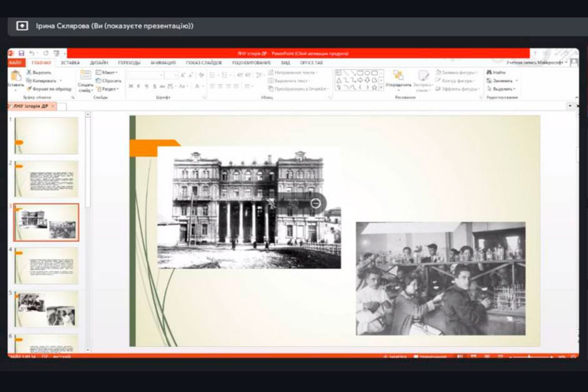Screen dimensions: 588x392
Task: Click the Reset (Сбросить) slide button
Action: pyautogui.click(x=108, y=80)
